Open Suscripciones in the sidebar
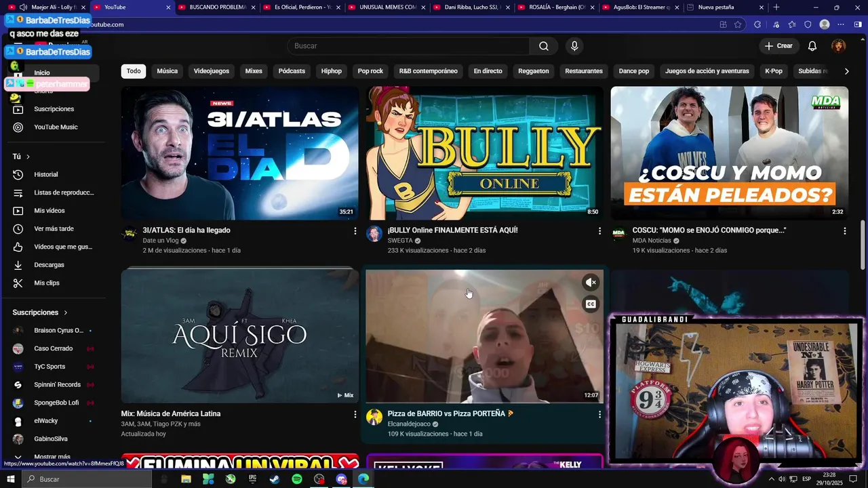The width and height of the screenshot is (868, 488). click(54, 109)
